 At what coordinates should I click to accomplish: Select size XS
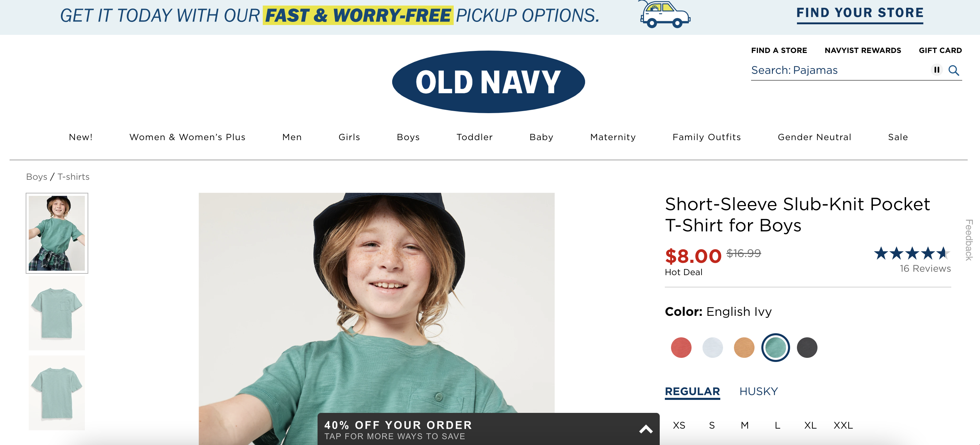point(679,425)
